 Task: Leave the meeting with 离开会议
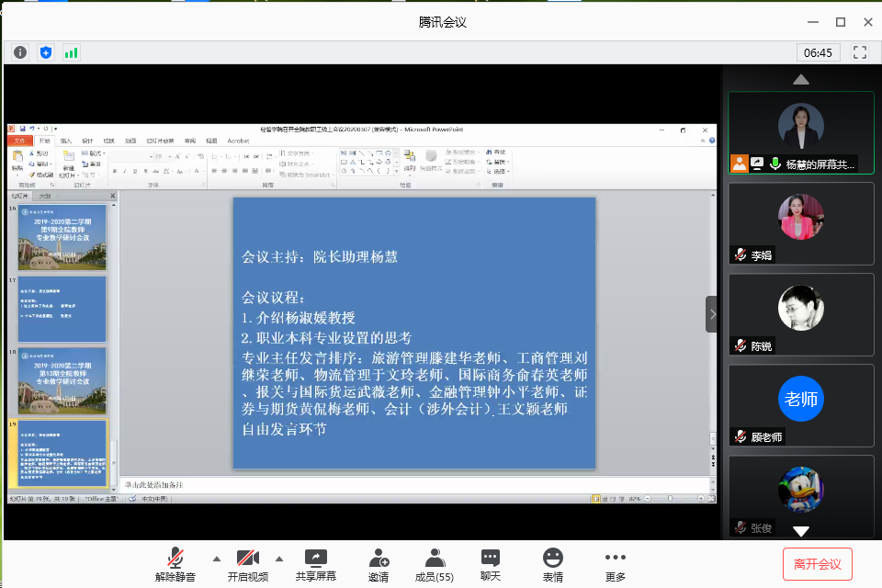[817, 563]
